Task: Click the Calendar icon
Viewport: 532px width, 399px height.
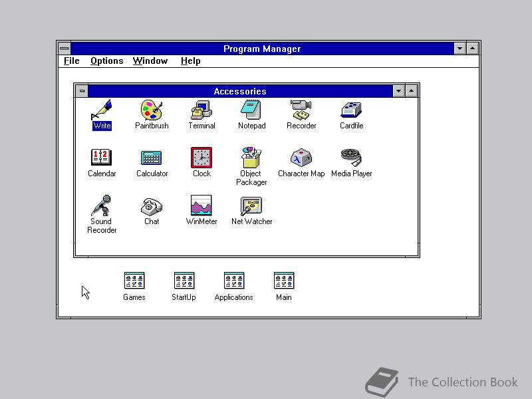Action: click(x=102, y=158)
